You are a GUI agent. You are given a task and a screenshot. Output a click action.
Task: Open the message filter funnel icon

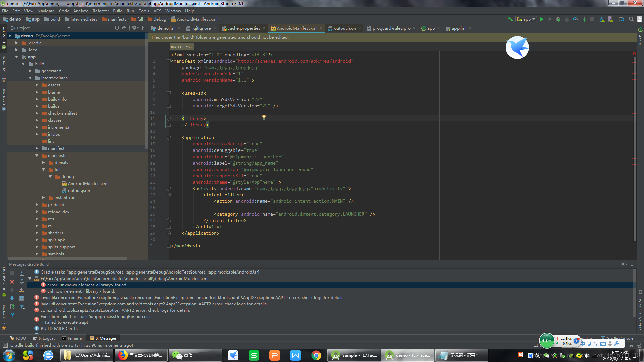22,307
